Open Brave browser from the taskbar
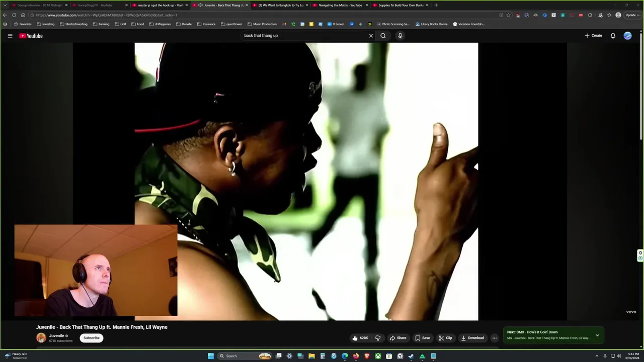 [x=367, y=356]
